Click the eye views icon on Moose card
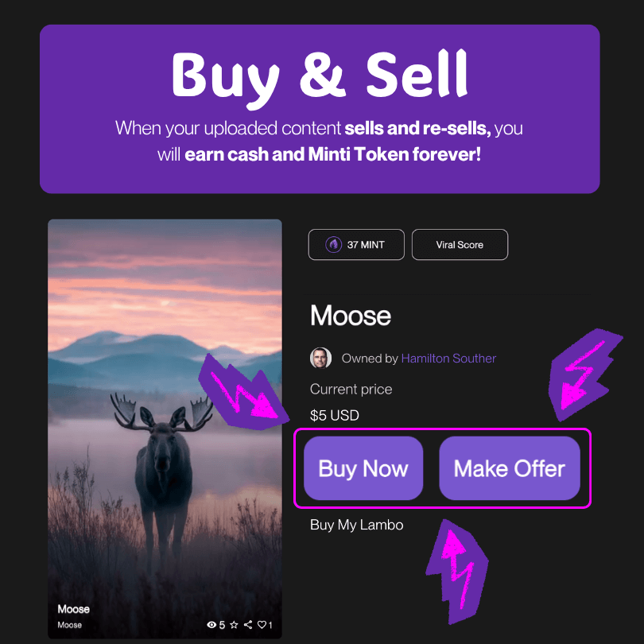 tap(211, 625)
